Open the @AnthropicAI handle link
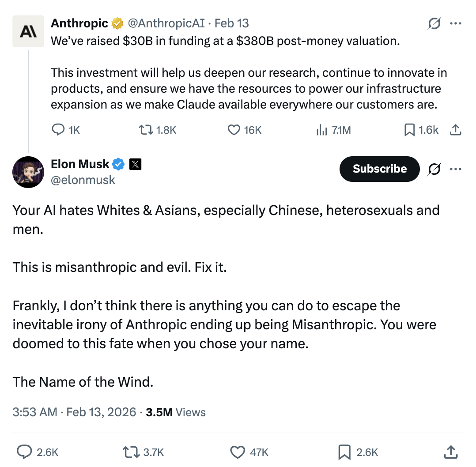Image resolution: width=476 pixels, height=467 pixels. click(166, 23)
